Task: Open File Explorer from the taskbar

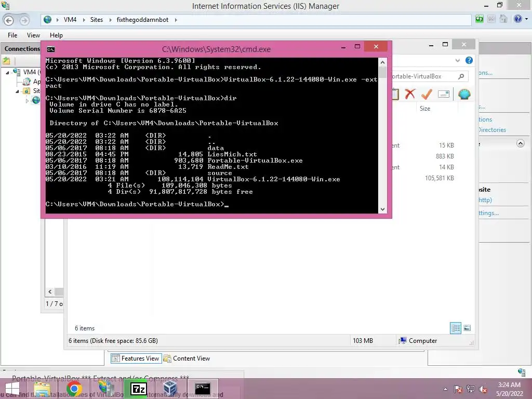Action: pyautogui.click(x=42, y=389)
